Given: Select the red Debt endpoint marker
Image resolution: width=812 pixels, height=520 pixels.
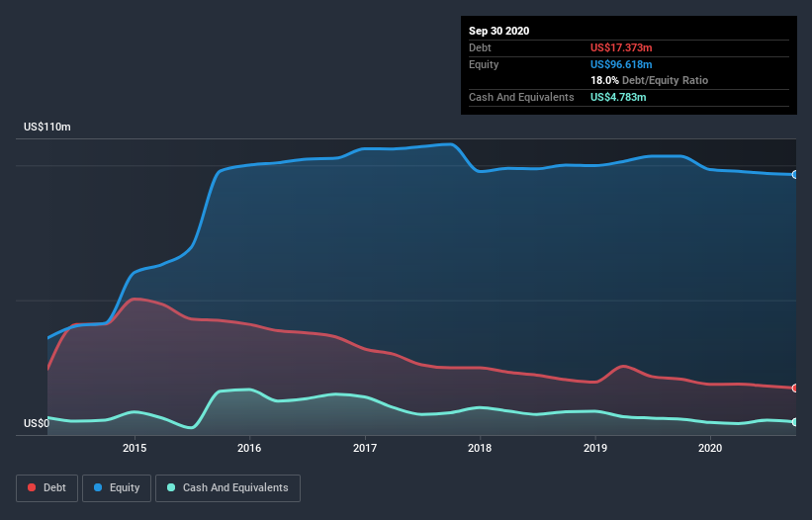Looking at the screenshot, I should click(x=795, y=389).
